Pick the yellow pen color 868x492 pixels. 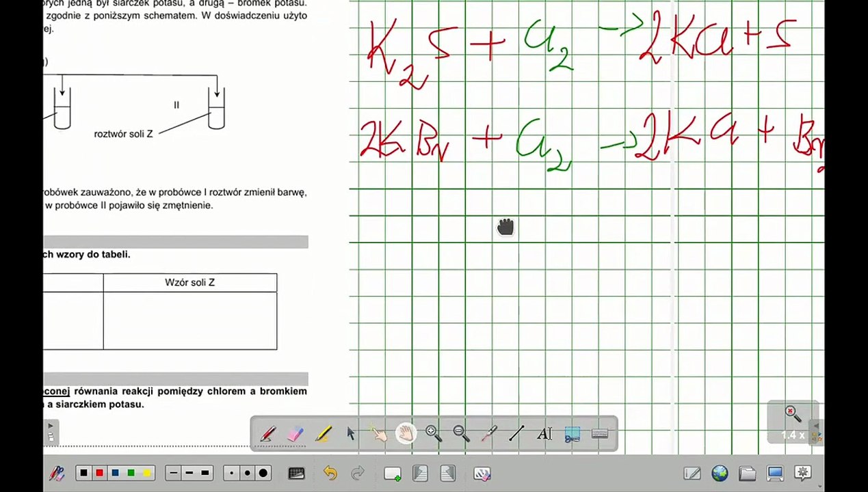(x=146, y=473)
